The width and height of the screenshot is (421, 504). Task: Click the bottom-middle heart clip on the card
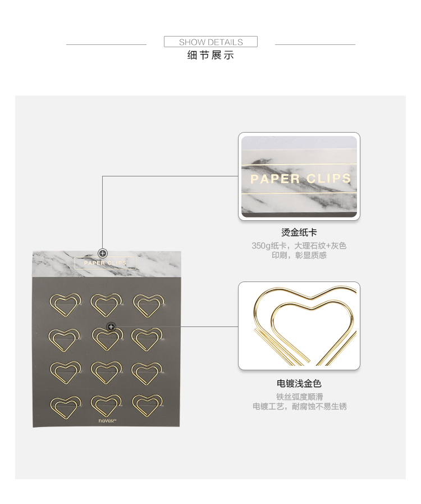(106, 406)
